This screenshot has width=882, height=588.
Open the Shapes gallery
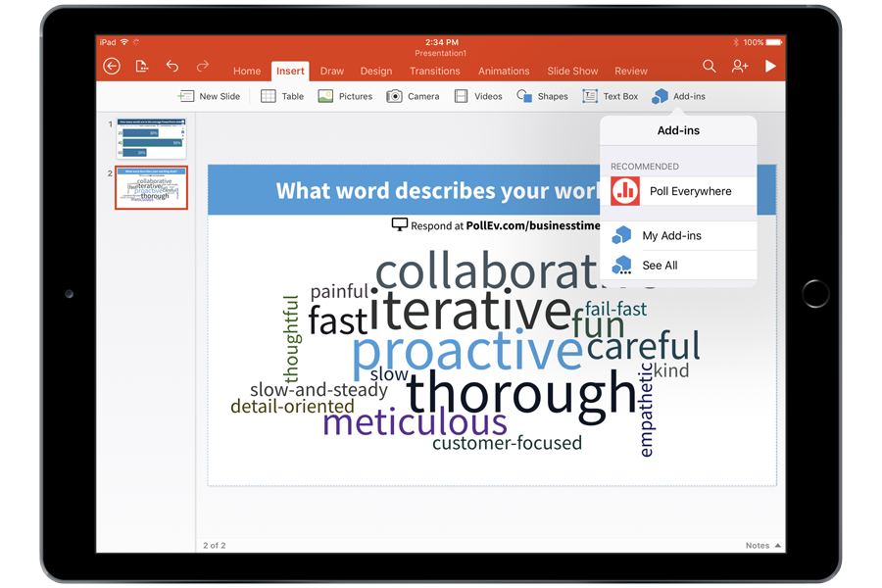[542, 96]
